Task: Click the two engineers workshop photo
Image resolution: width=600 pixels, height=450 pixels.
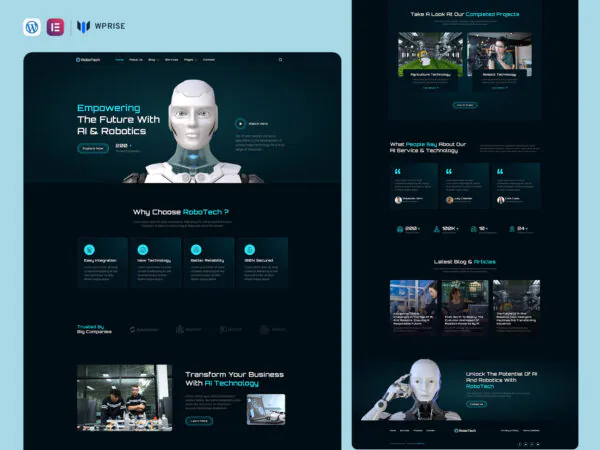Action: (x=124, y=398)
